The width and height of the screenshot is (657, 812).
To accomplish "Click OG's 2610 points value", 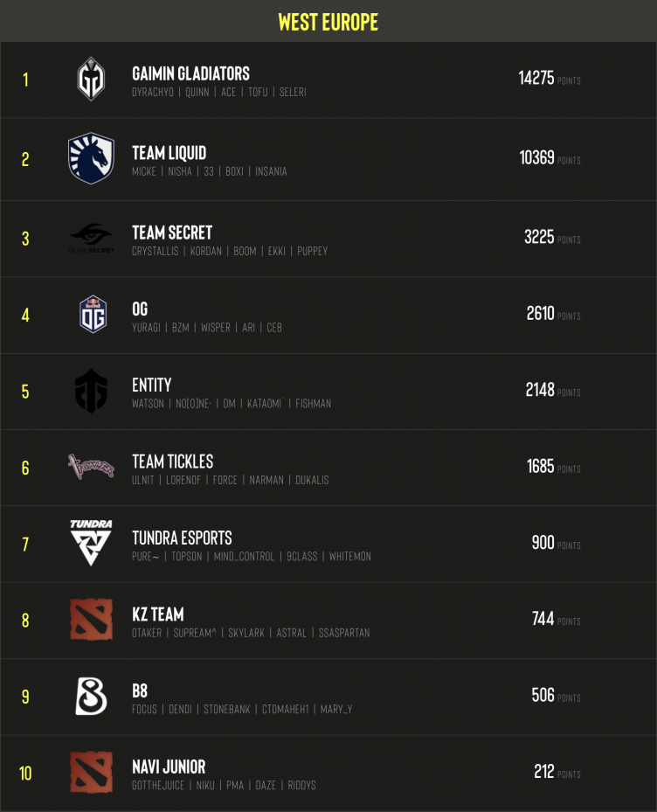I will pos(540,314).
